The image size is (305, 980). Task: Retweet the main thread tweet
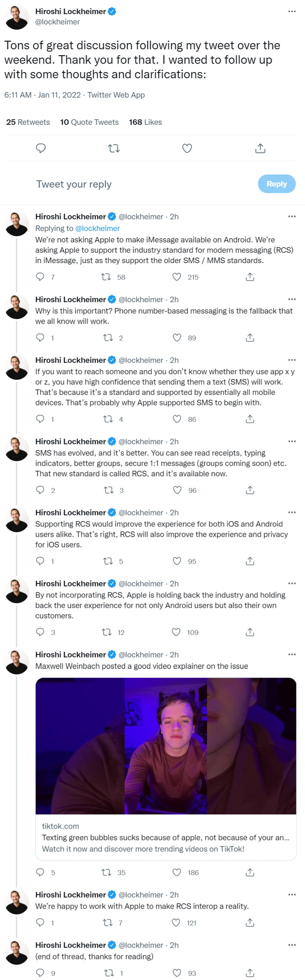[x=114, y=148]
